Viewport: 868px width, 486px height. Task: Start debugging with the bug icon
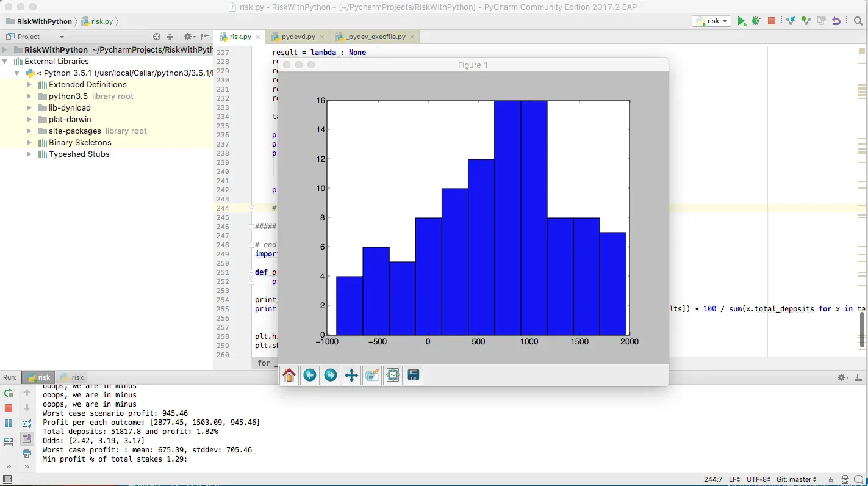[756, 21]
